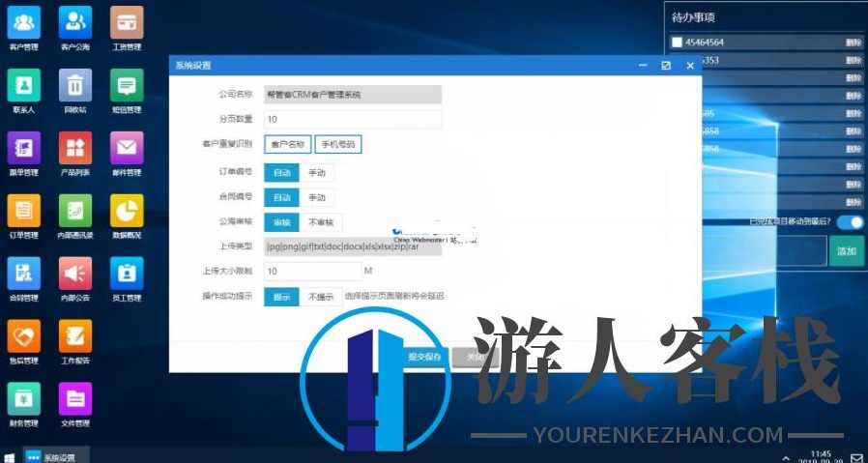Open the purple notebook icon beside 产品列表
Image resolution: width=868 pixels, height=463 pixels.
(24, 148)
